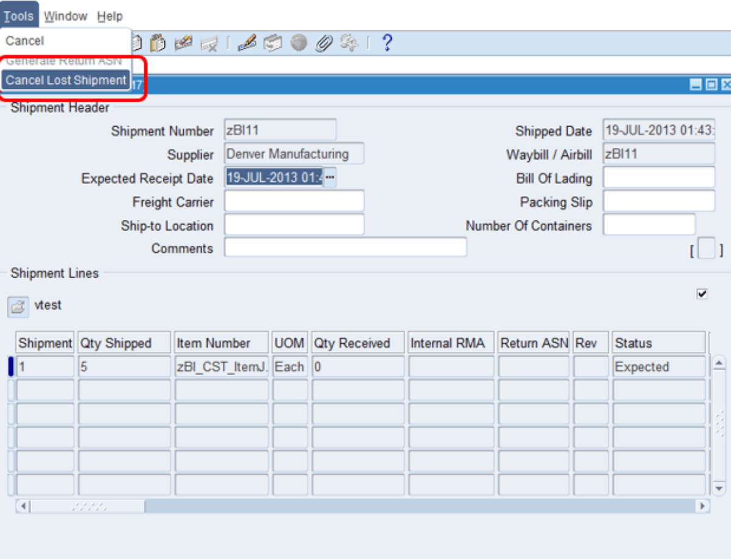Click the Freight Carrier input field
This screenshot has width=732, height=560.
point(294,201)
